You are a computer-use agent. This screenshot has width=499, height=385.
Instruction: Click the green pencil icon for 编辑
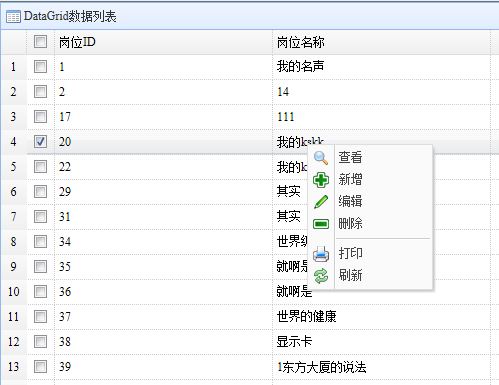pyautogui.click(x=321, y=202)
